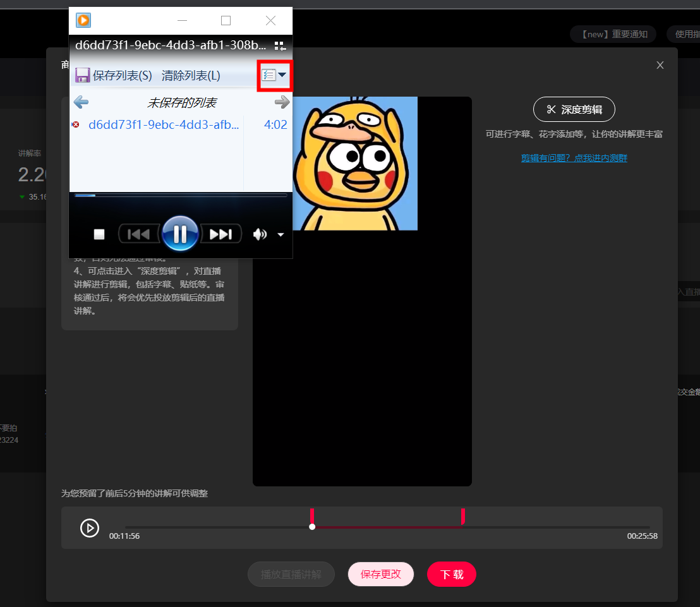Click 清除列表(L) to clear the playlist
The image size is (700, 607).
pyautogui.click(x=191, y=75)
